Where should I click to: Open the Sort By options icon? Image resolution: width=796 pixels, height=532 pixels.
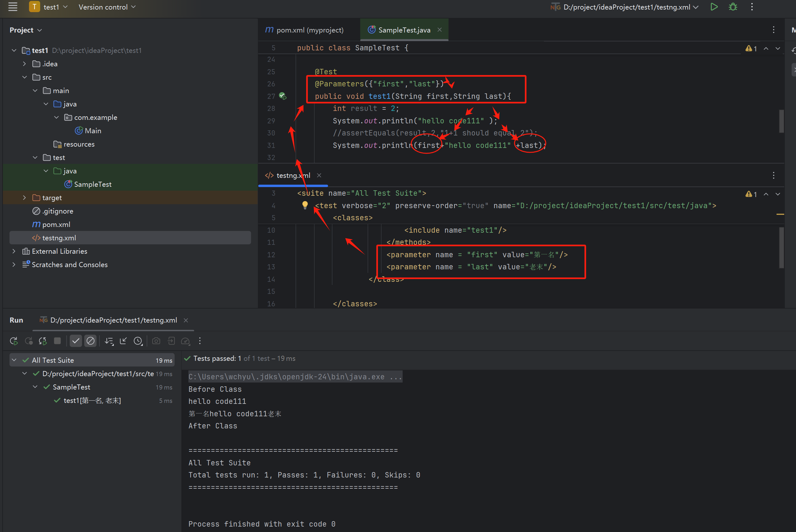click(109, 341)
